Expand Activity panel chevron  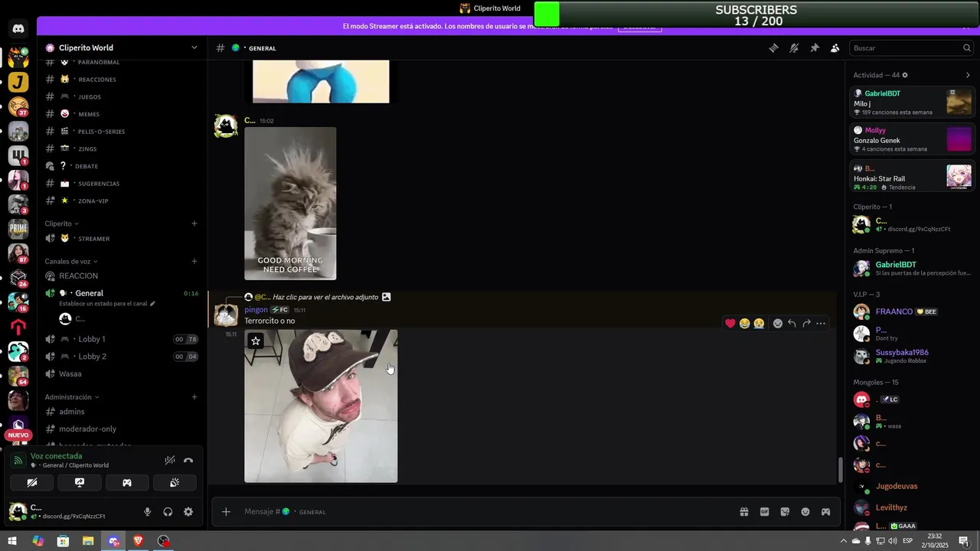[x=968, y=75]
